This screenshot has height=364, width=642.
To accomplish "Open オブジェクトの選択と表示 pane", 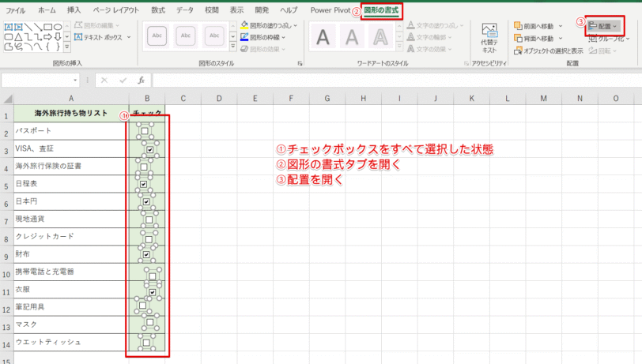I will [x=549, y=51].
